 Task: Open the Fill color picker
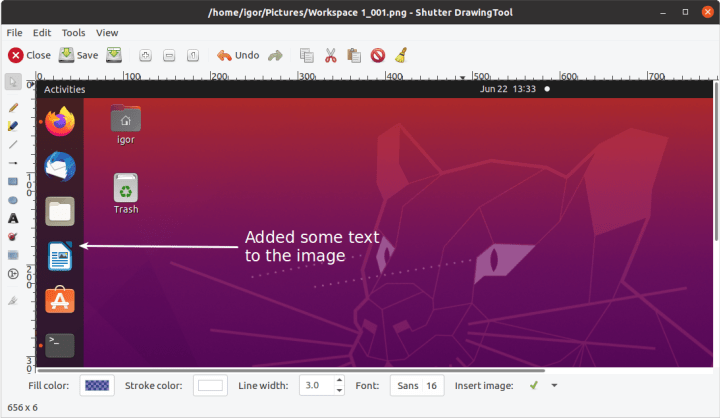click(x=97, y=385)
